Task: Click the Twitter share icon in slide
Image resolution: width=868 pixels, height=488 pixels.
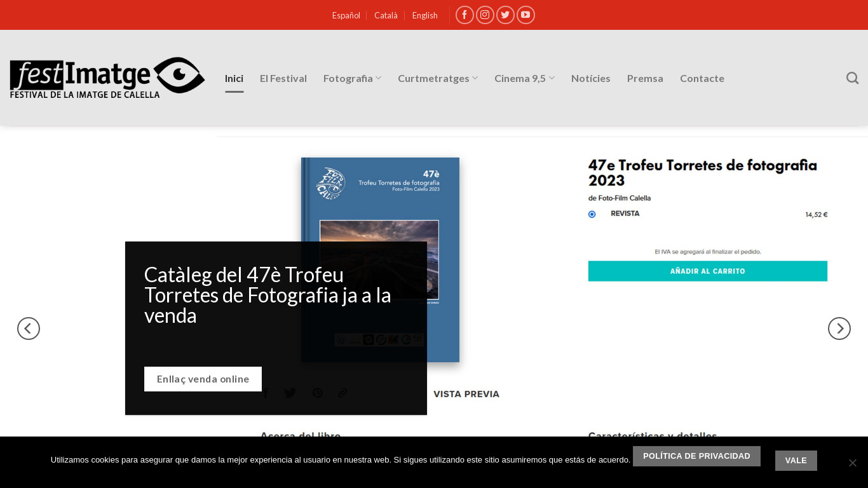Action: coord(290,393)
